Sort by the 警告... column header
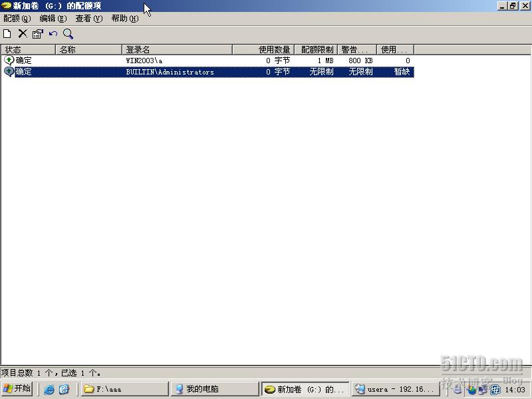This screenshot has height=399, width=532. pos(357,49)
